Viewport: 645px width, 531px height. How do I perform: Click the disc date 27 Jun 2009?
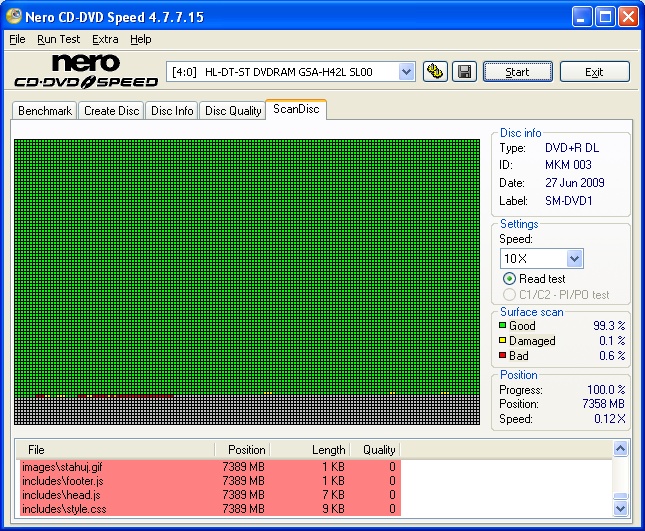coord(575,183)
